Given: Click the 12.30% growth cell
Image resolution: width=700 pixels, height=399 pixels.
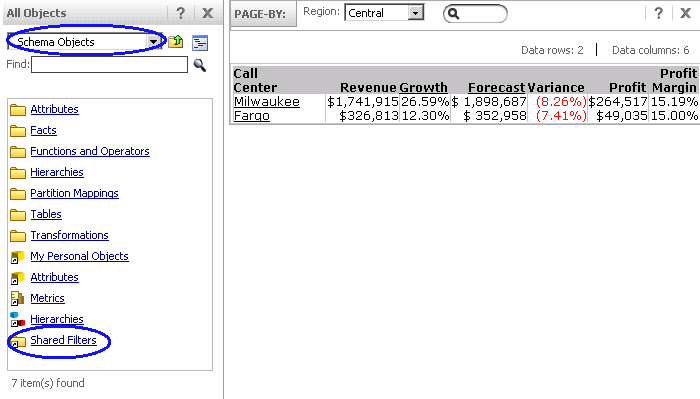Looking at the screenshot, I should point(425,116).
